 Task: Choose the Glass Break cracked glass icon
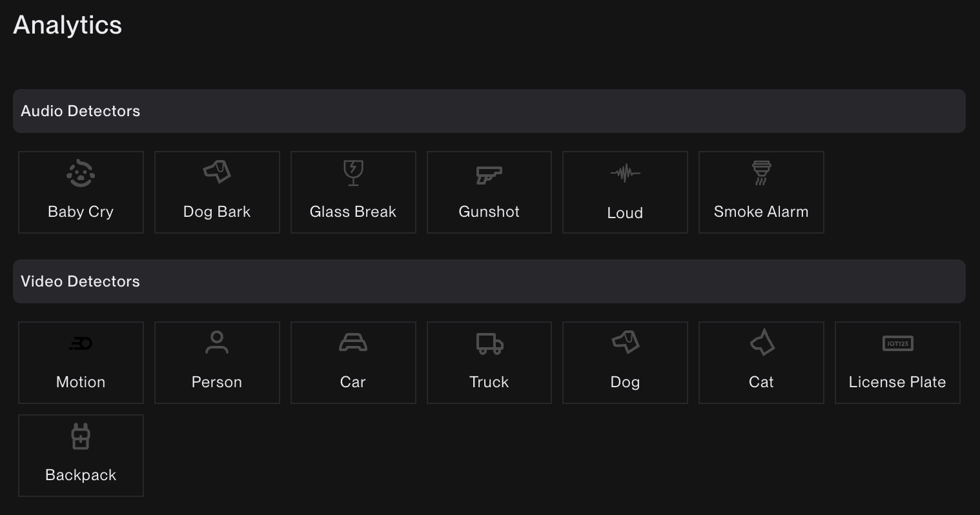353,173
